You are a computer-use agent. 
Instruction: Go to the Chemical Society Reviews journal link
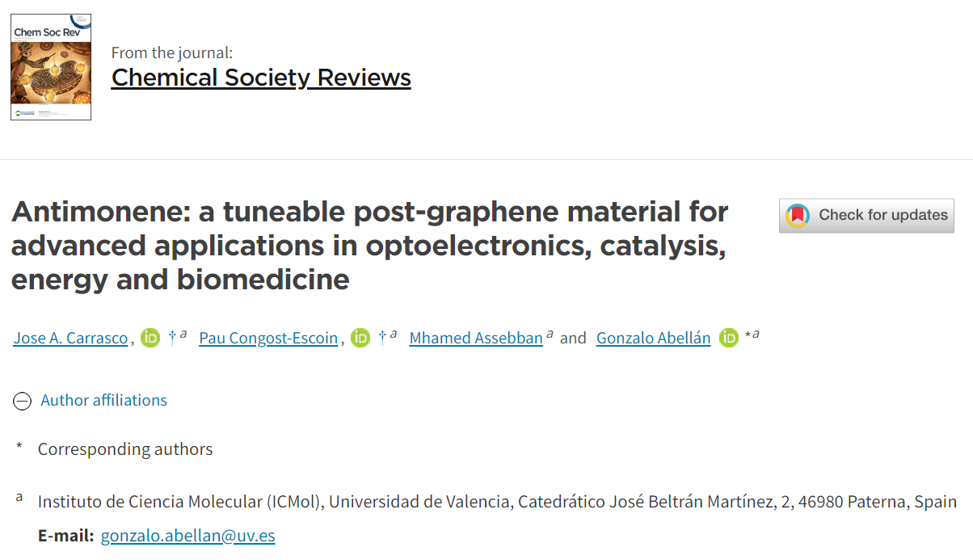[261, 78]
